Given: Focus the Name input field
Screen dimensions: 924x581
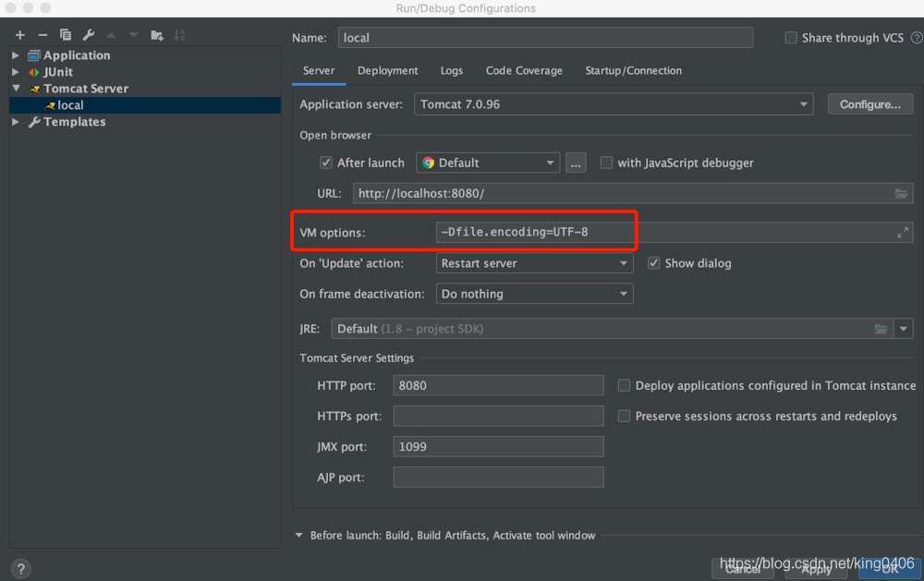Looking at the screenshot, I should point(546,38).
